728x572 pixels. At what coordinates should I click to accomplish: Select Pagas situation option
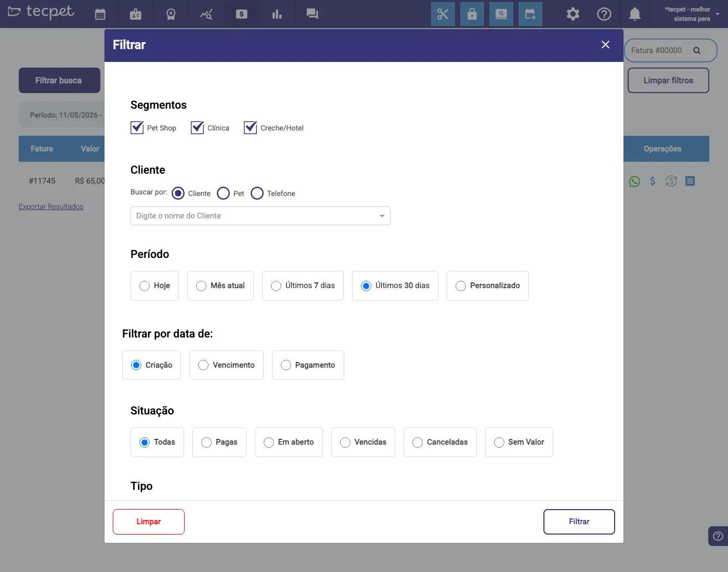click(219, 442)
